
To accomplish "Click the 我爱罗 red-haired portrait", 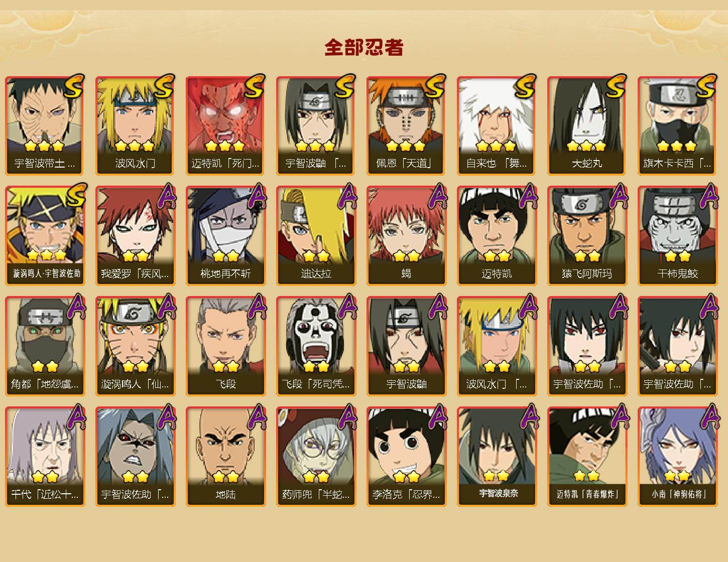I will [135, 236].
